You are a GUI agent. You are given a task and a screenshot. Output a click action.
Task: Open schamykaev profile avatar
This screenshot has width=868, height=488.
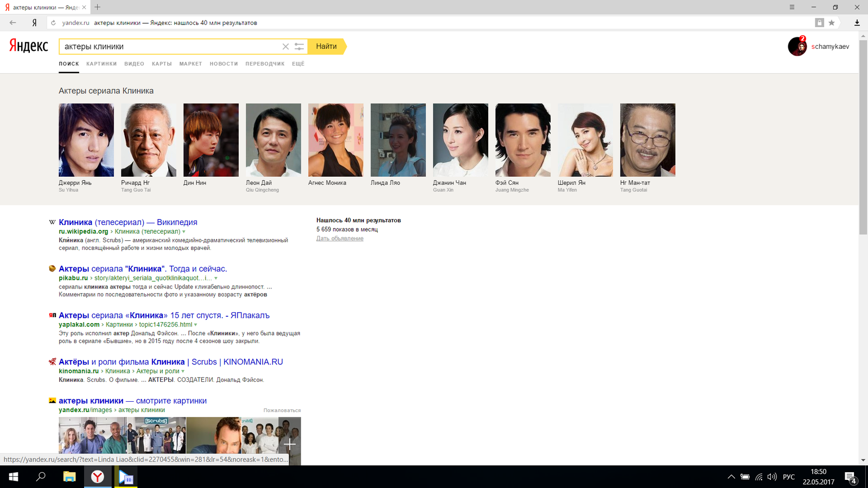click(x=797, y=47)
